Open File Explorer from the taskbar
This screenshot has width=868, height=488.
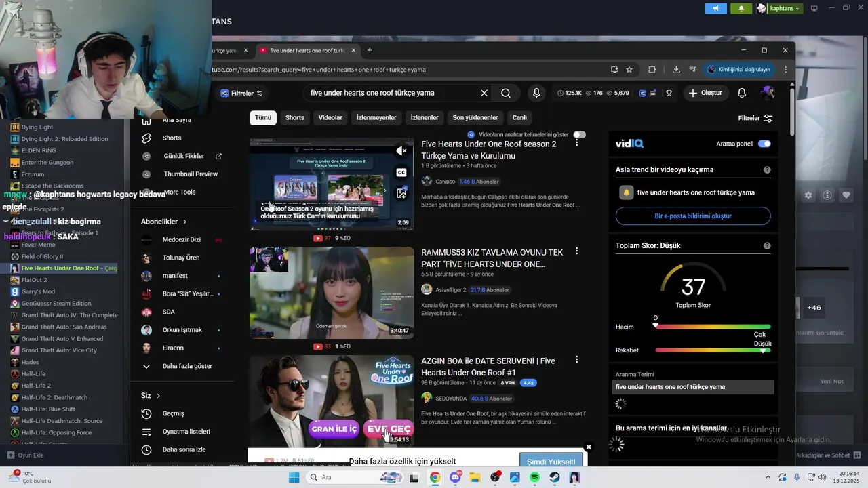coord(475,478)
